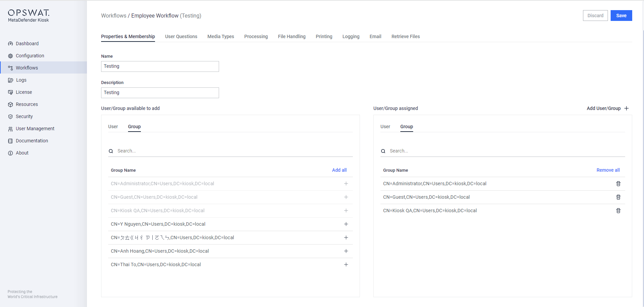644x307 pixels.
Task: Click the License certificate icon in sidebar
Action: (x=10, y=92)
